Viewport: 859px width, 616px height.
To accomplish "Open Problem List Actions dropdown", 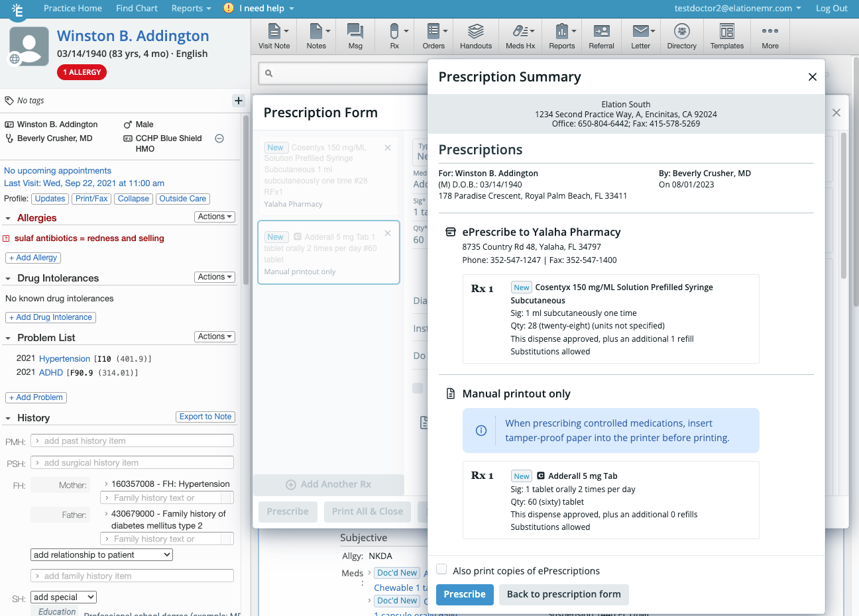I will tap(215, 336).
